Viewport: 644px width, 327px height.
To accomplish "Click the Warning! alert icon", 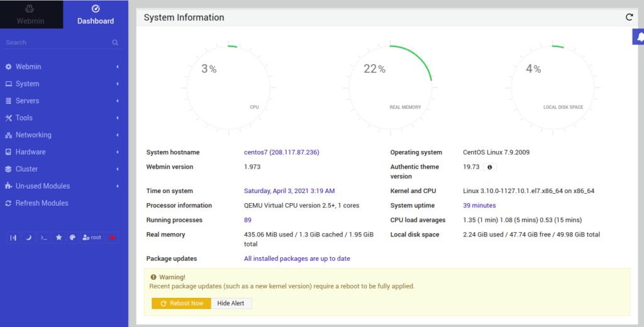I will [x=153, y=277].
